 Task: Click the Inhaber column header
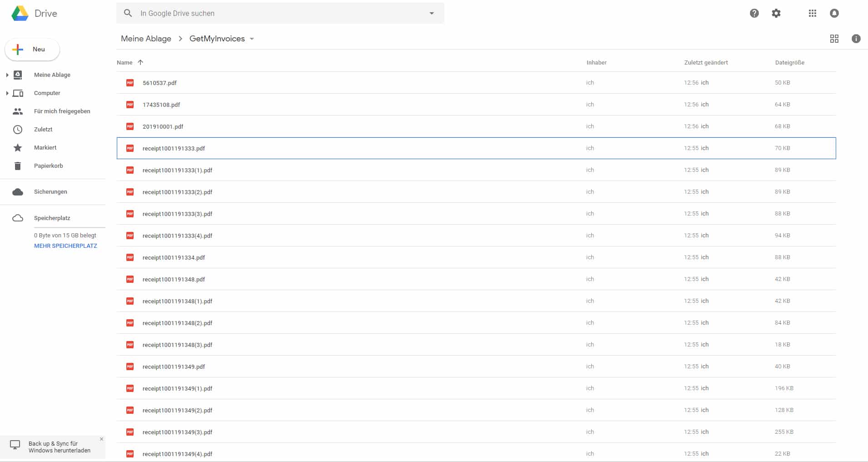(x=597, y=62)
